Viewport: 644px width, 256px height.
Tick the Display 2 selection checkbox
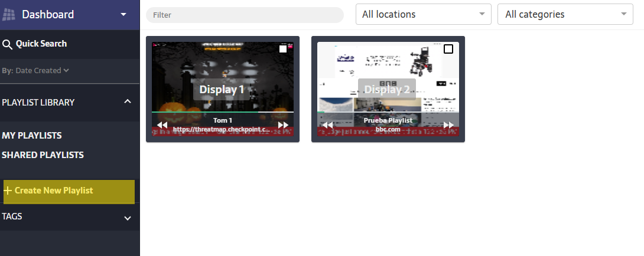(x=448, y=49)
